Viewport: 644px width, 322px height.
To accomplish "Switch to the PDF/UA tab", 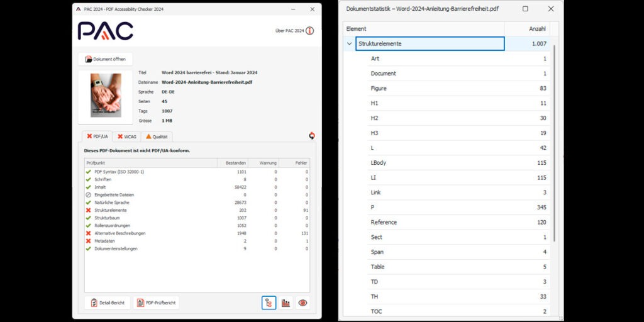I will pos(97,136).
